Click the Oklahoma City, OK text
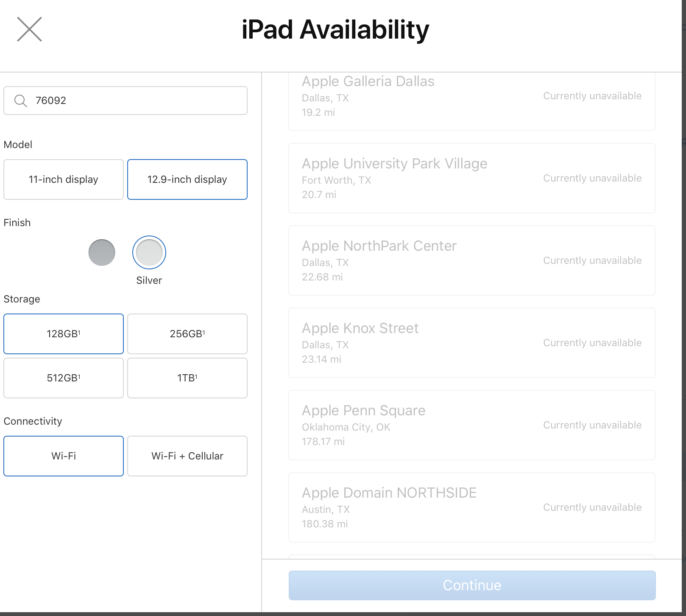Viewport: 686px width, 616px height. [x=346, y=427]
